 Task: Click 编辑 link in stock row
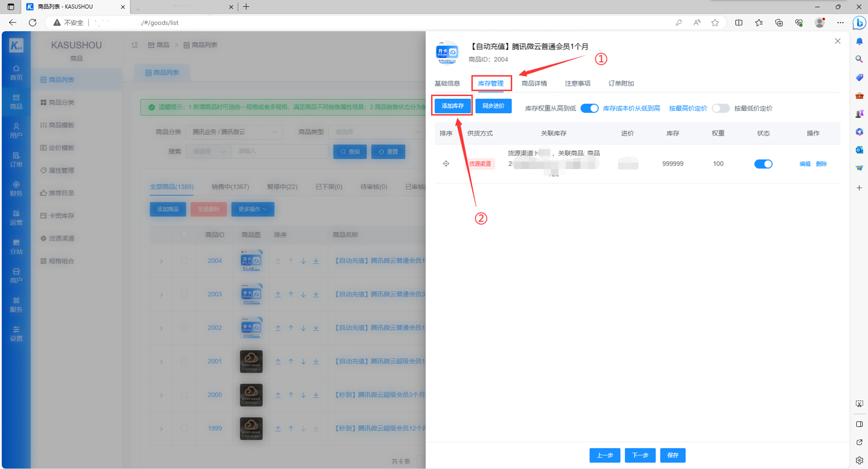[805, 164]
